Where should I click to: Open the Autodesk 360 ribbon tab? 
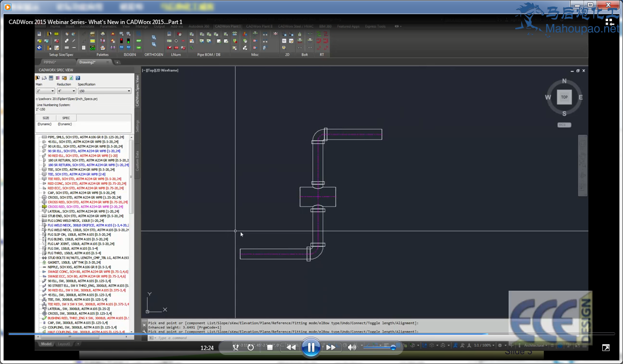[199, 26]
